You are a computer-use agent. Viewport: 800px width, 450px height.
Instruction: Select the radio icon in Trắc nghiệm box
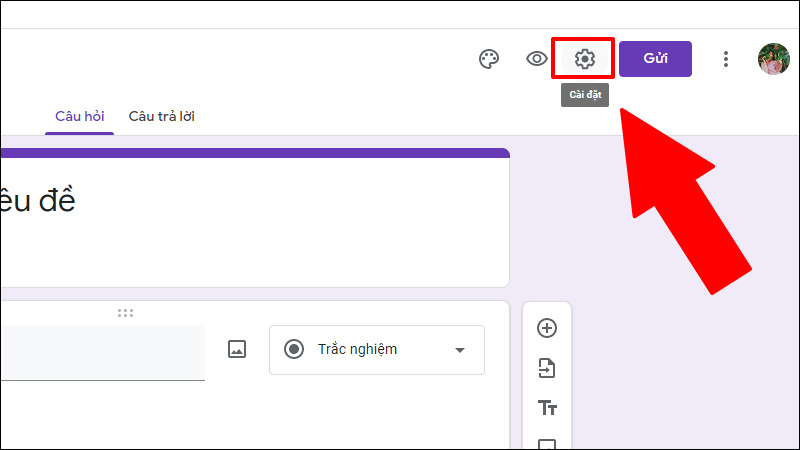294,349
